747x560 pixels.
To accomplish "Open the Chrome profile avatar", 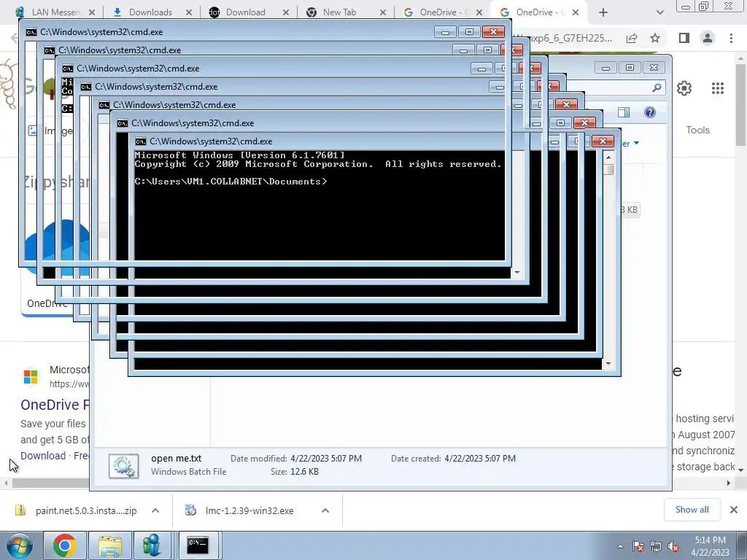I will point(708,38).
